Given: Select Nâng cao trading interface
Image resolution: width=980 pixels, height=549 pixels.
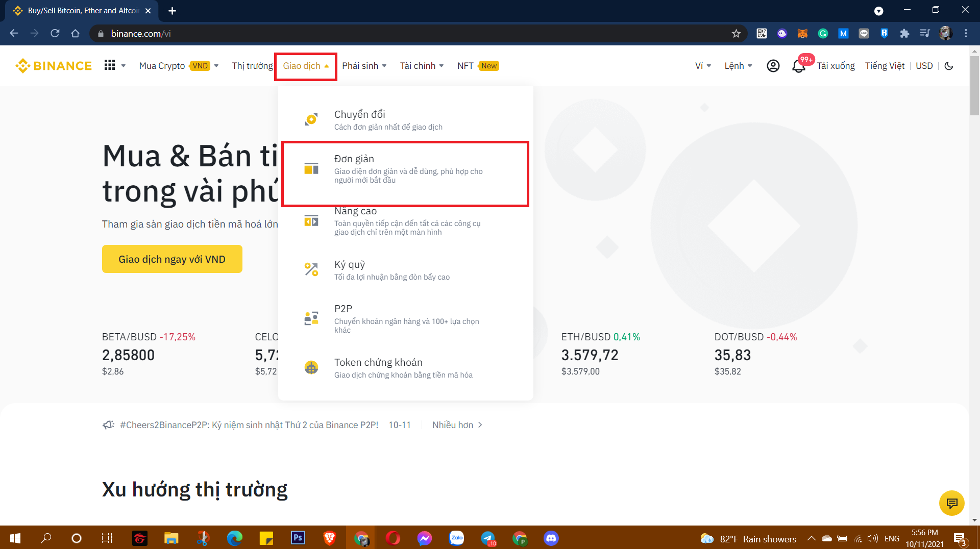Looking at the screenshot, I should [406, 221].
